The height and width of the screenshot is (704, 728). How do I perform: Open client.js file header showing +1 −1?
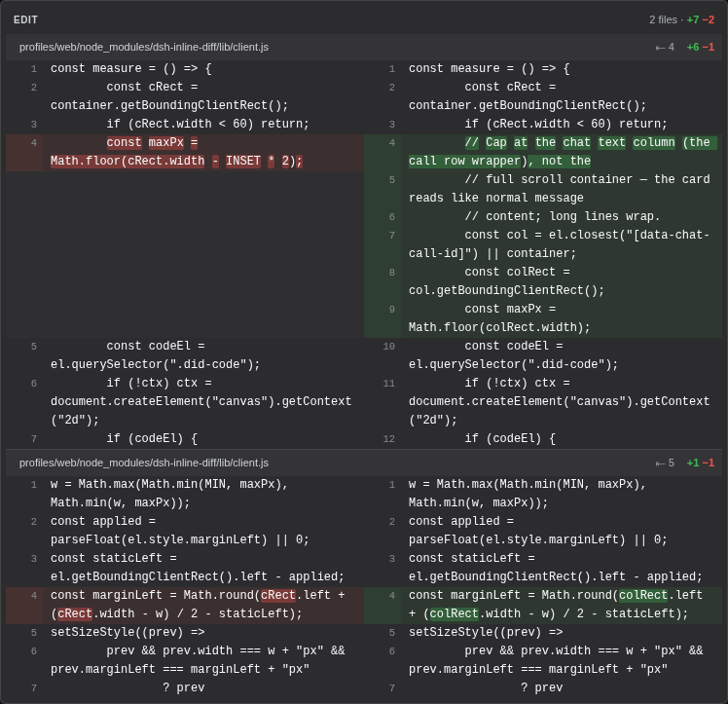tap(364, 463)
